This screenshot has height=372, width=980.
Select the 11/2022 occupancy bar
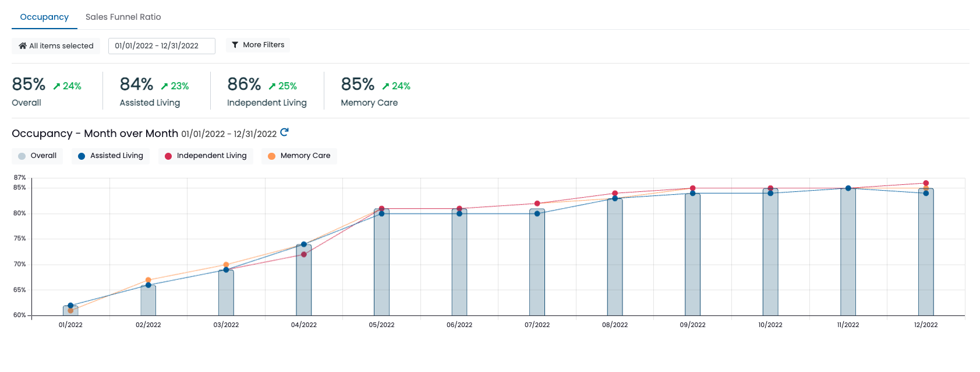point(848,252)
